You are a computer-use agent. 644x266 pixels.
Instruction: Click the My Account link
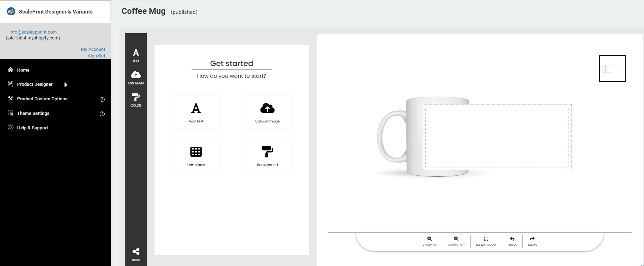93,49
